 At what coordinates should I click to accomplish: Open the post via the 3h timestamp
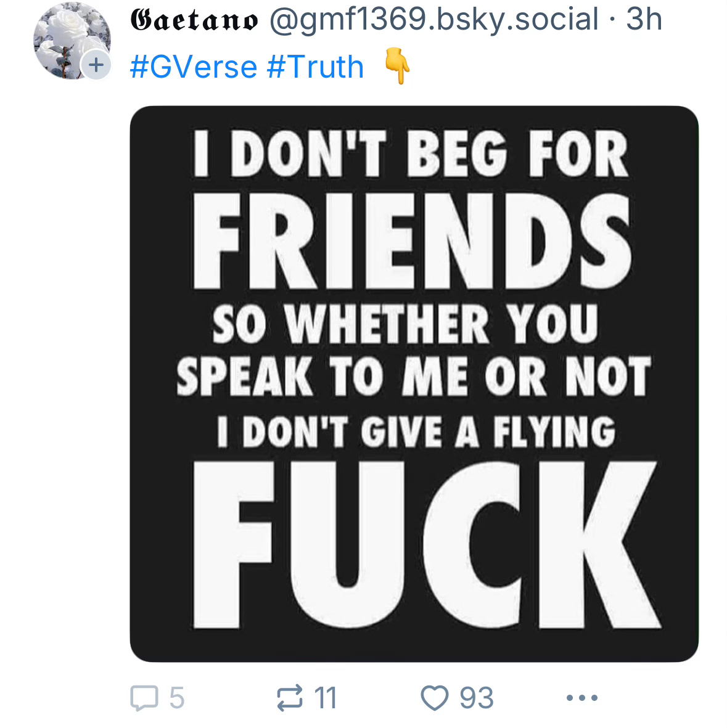click(x=644, y=20)
